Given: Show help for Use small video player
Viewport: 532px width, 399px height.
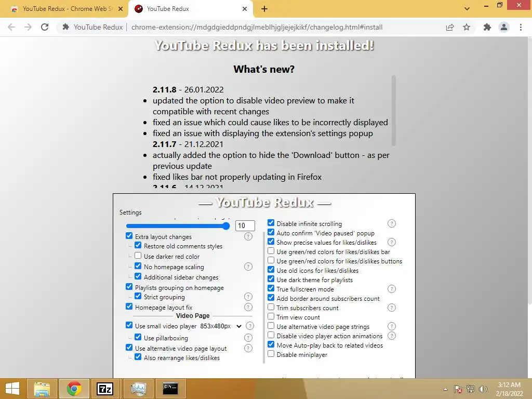Looking at the screenshot, I should click(250, 326).
